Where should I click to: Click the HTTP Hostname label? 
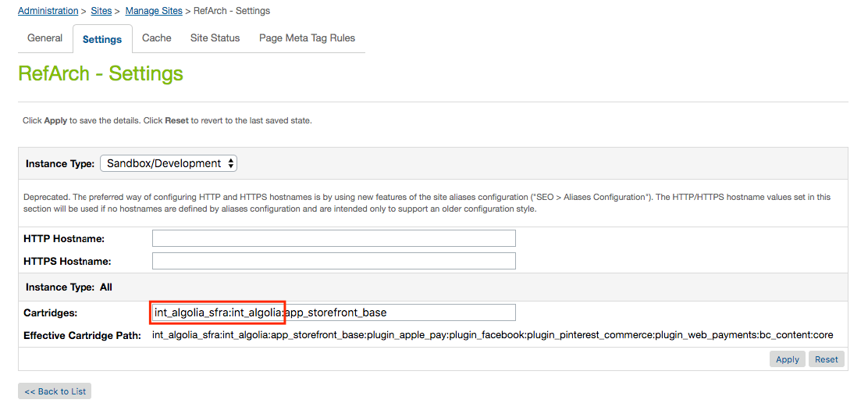tap(64, 239)
